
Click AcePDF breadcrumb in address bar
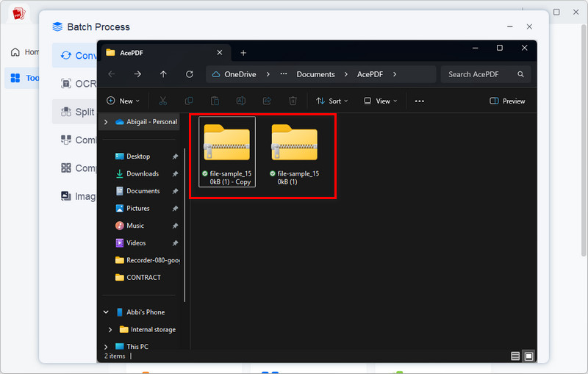point(370,74)
